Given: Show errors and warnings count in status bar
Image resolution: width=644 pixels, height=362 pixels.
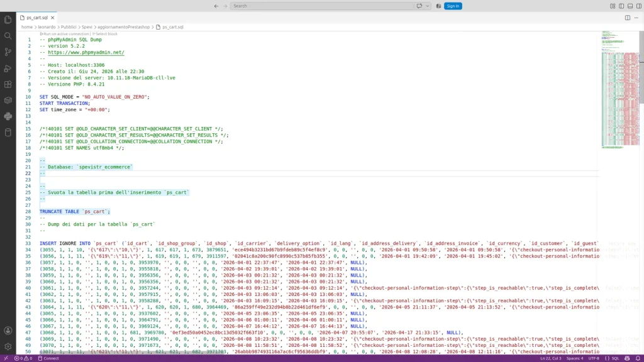Looking at the screenshot, I should [23, 358].
